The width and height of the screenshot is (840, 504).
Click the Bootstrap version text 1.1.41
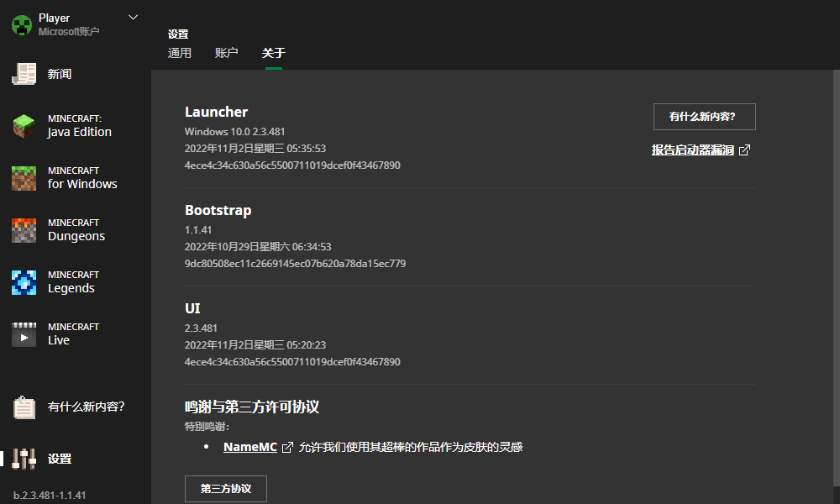[x=198, y=230]
